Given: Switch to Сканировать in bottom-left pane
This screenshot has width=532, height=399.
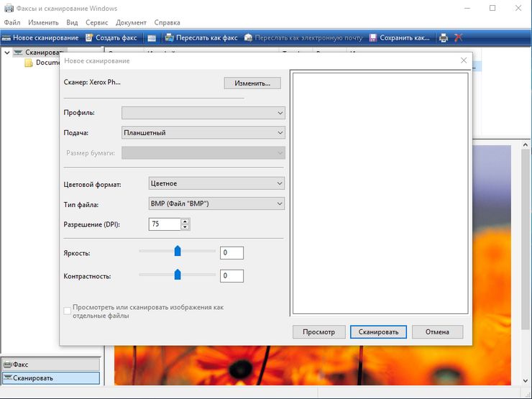Looking at the screenshot, I should [x=51, y=378].
